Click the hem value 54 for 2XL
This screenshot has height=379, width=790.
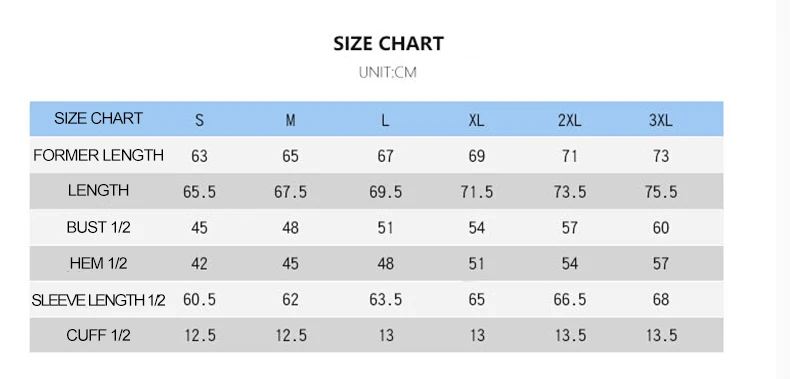[x=570, y=264]
